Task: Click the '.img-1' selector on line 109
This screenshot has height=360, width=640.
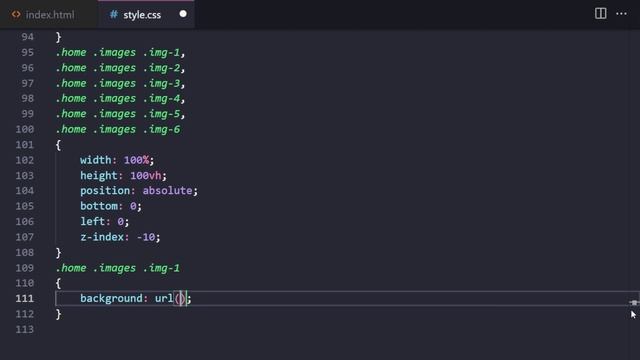Action: point(162,268)
